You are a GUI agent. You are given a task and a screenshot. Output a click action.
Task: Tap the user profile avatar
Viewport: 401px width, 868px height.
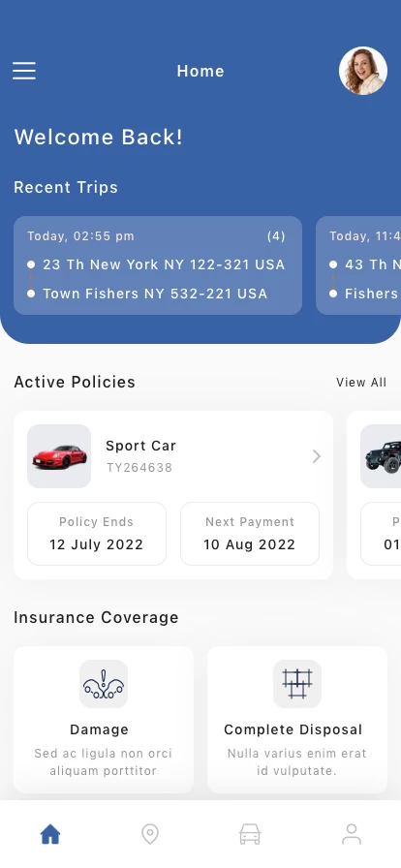(363, 71)
